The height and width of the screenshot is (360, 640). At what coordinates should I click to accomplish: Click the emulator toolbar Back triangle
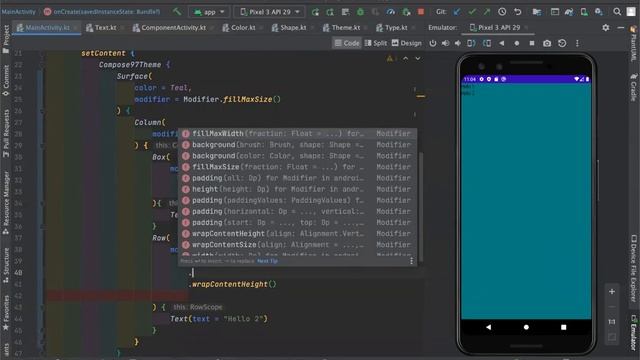click(x=502, y=43)
